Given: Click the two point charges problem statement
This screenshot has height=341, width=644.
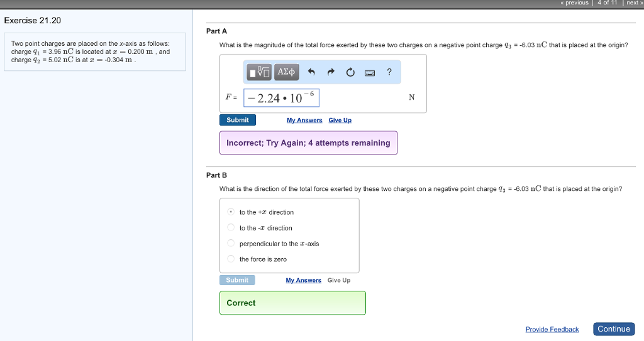Looking at the screenshot, I should (x=95, y=51).
